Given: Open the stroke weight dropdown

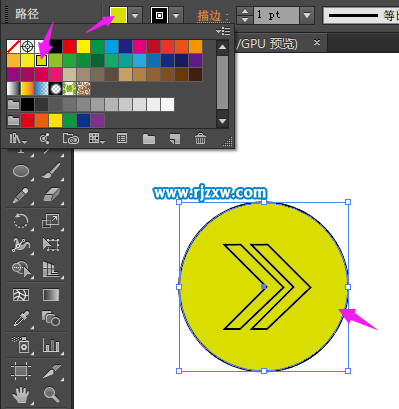Looking at the screenshot, I should (307, 15).
